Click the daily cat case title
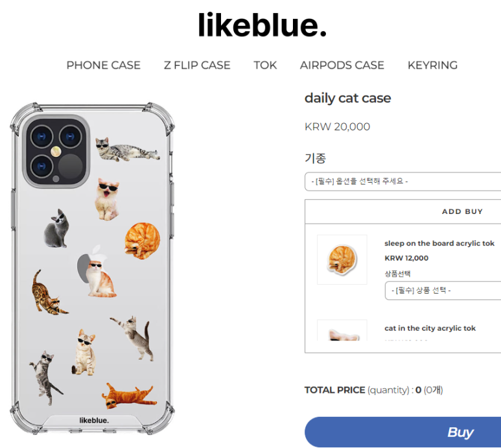The height and width of the screenshot is (448, 501). point(347,98)
